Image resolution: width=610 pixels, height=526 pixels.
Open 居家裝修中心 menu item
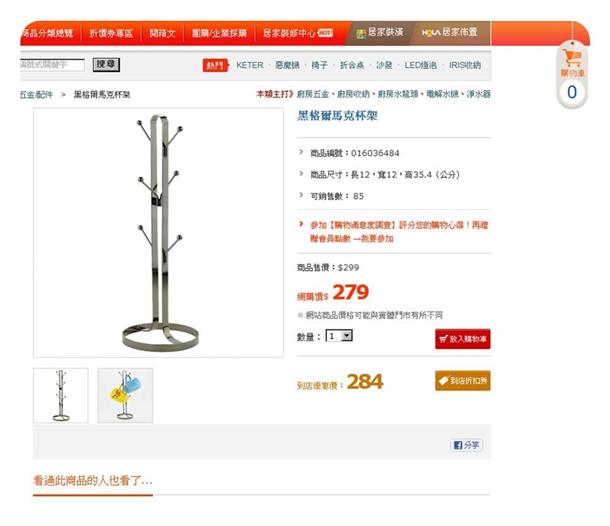(x=298, y=33)
